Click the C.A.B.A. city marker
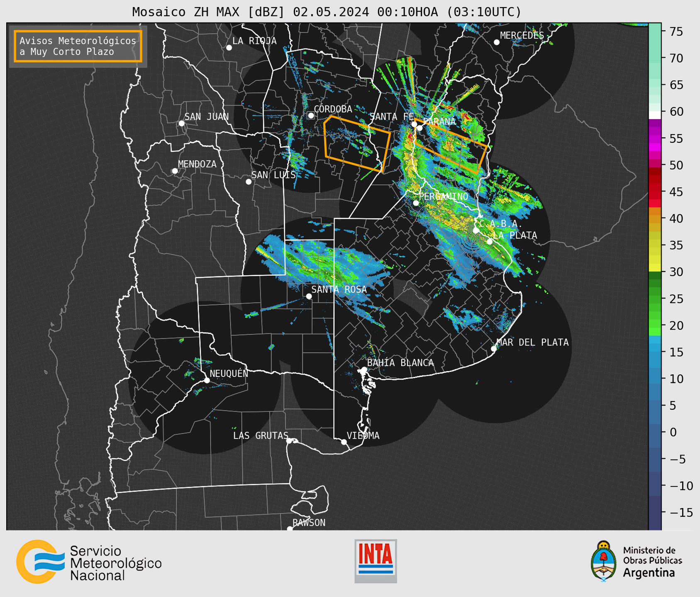 [476, 230]
